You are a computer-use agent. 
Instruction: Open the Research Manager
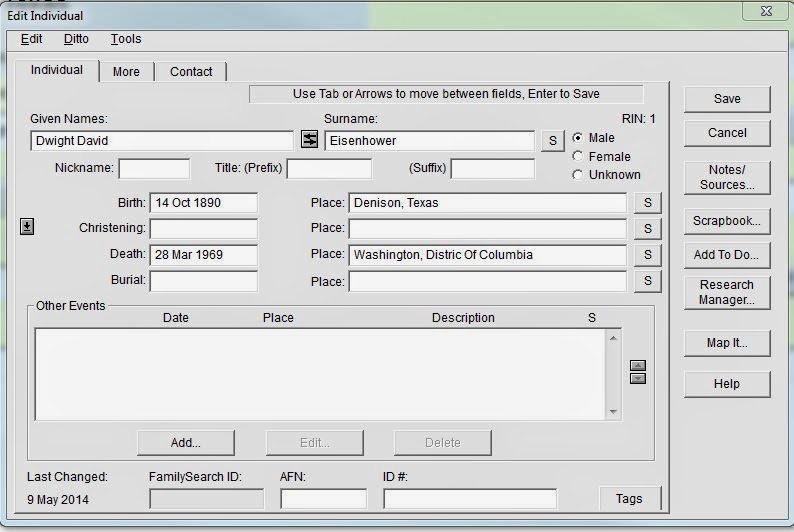click(x=727, y=292)
